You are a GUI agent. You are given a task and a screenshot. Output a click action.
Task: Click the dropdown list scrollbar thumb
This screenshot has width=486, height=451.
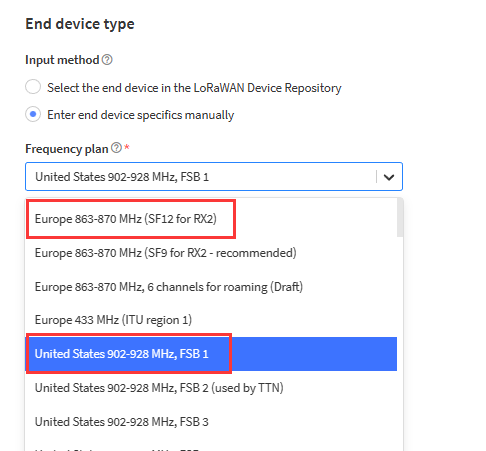coord(400,218)
